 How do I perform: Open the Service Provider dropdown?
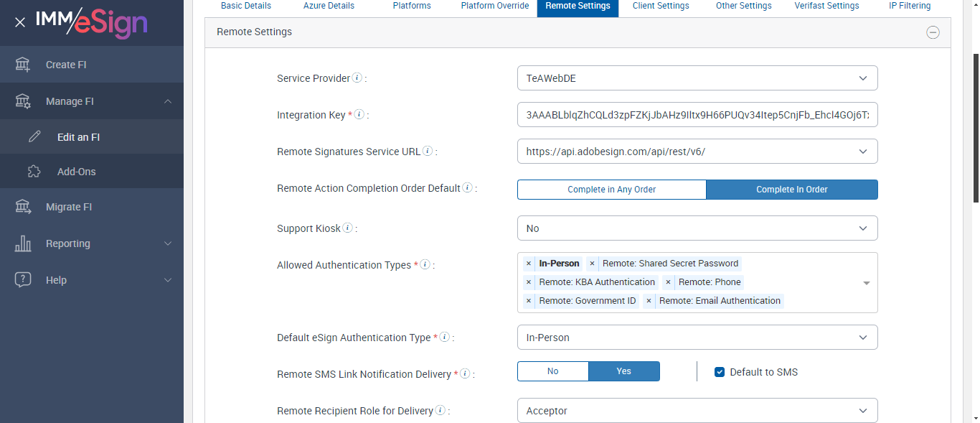pyautogui.click(x=697, y=78)
